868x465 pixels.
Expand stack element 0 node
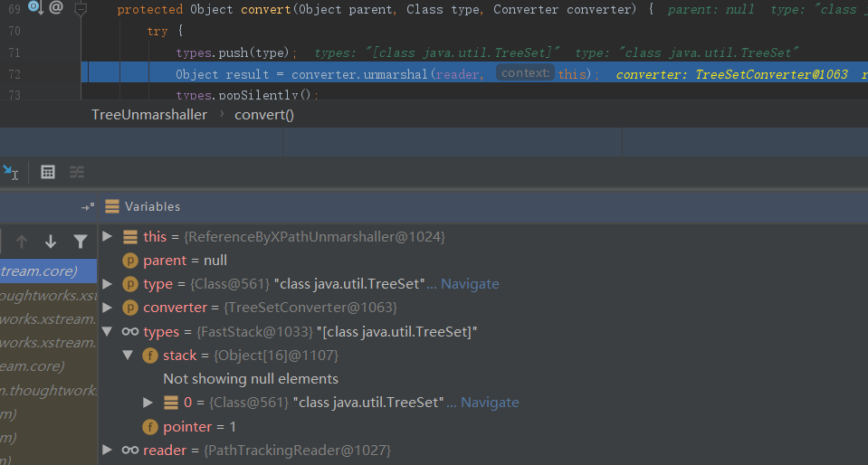[148, 403]
